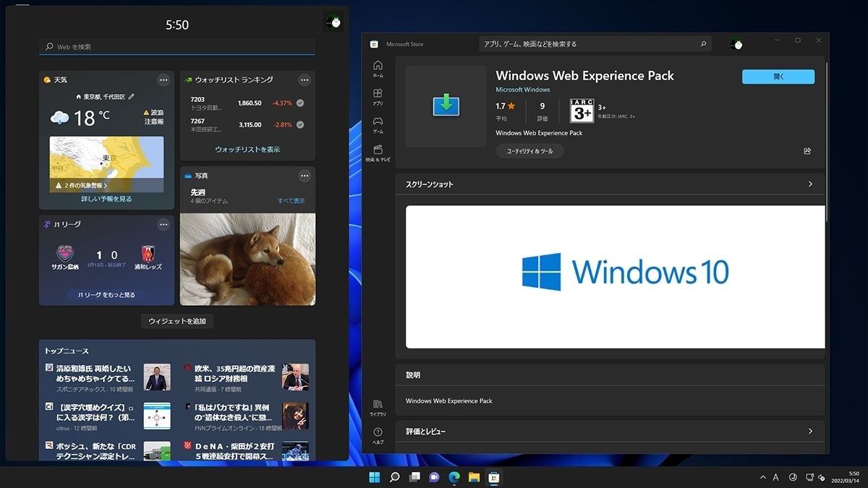Open watchlist widget more options menu
This screenshot has height=488, width=868.
305,80
